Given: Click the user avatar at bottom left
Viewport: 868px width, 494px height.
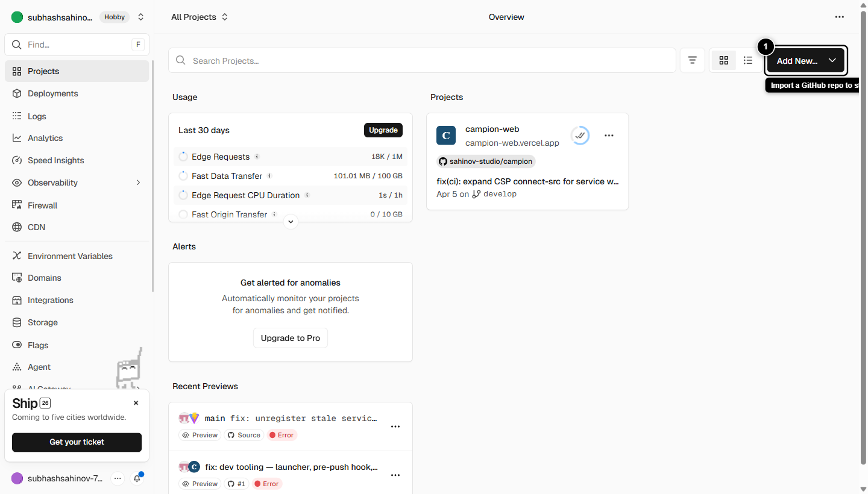Looking at the screenshot, I should click(x=17, y=478).
